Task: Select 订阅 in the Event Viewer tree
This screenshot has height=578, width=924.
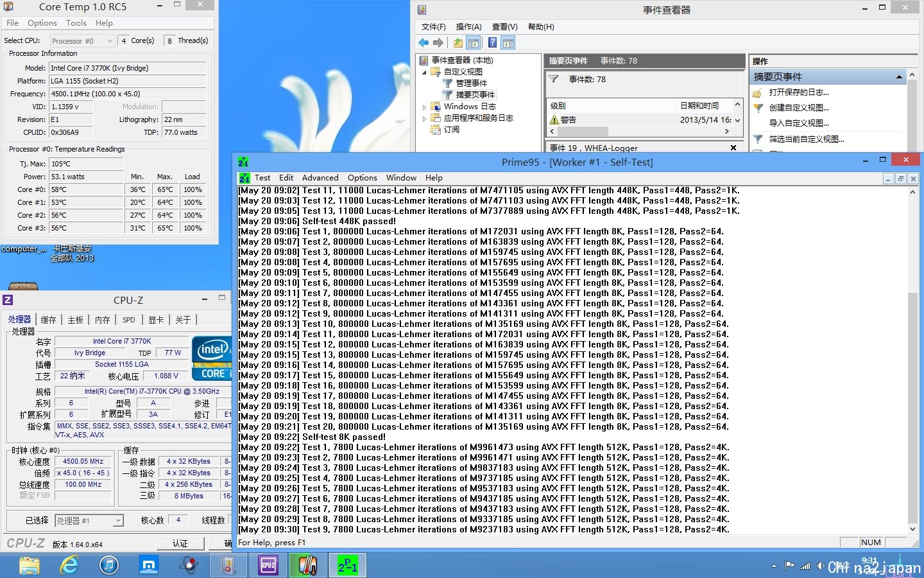Action: coord(451,130)
